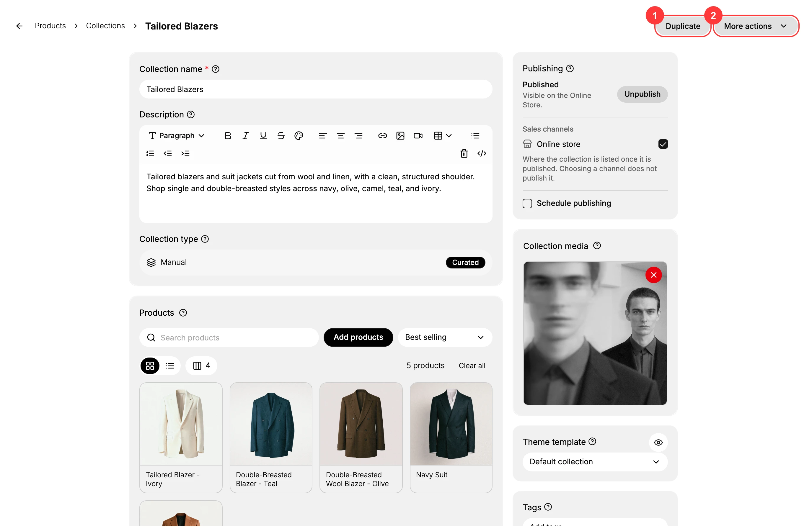Switch to HTML code view
Screen dimensions: 812x531
[482, 153]
